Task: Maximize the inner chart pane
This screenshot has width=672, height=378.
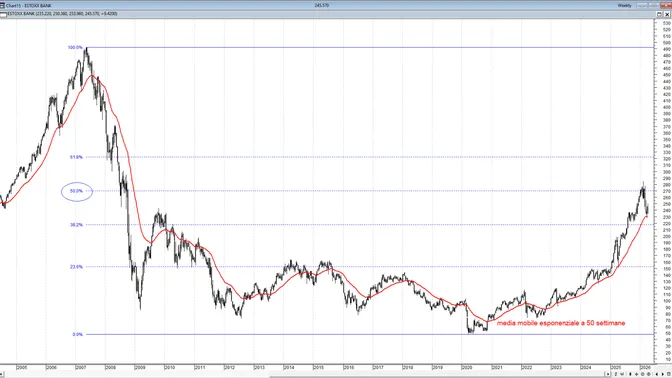Action: [x=659, y=14]
